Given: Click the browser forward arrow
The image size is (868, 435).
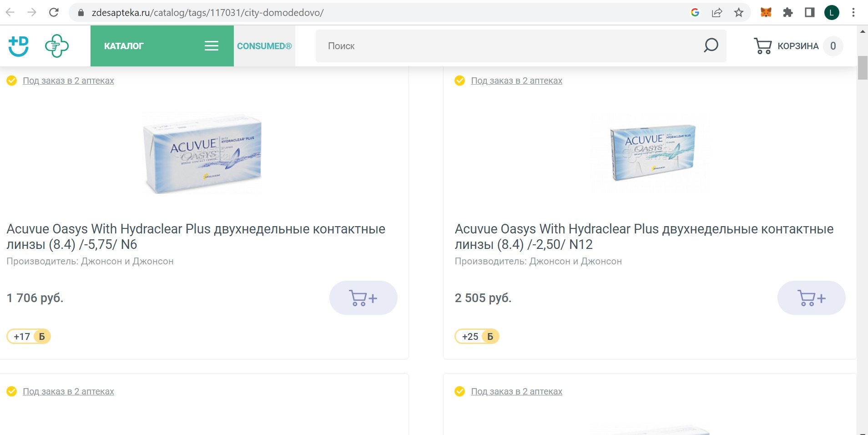Looking at the screenshot, I should 32,12.
